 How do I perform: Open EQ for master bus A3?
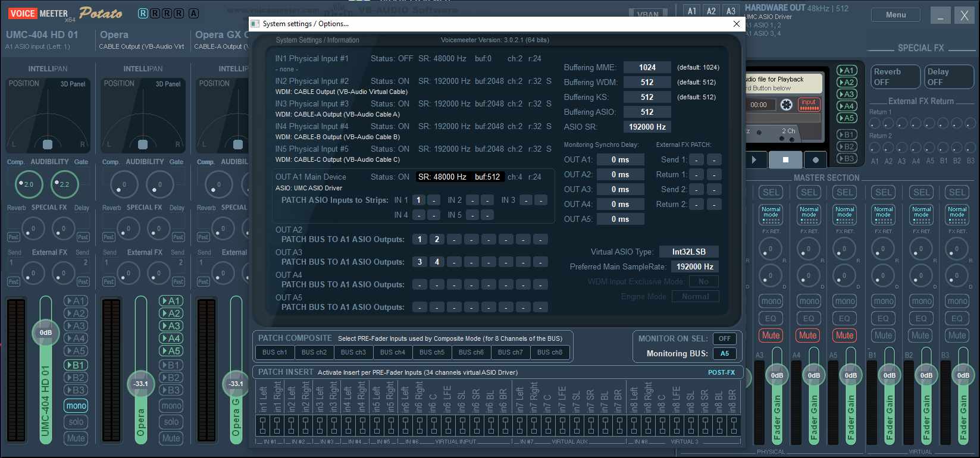[771, 318]
